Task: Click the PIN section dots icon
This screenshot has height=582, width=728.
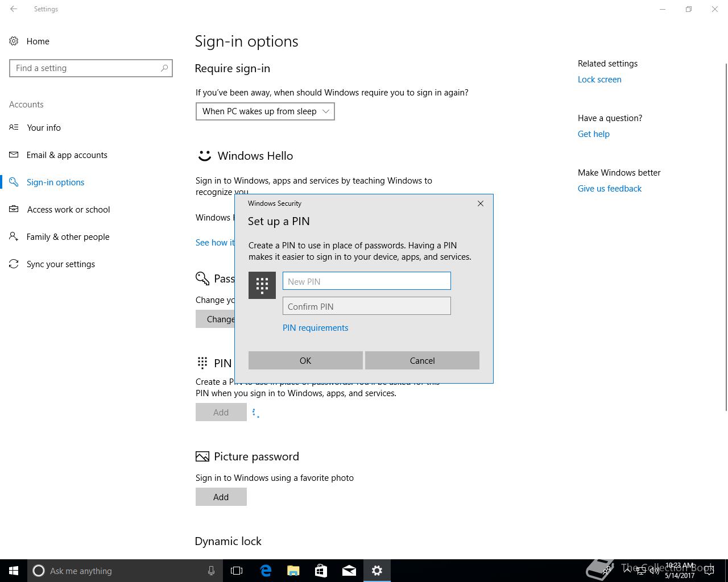Action: pos(202,363)
